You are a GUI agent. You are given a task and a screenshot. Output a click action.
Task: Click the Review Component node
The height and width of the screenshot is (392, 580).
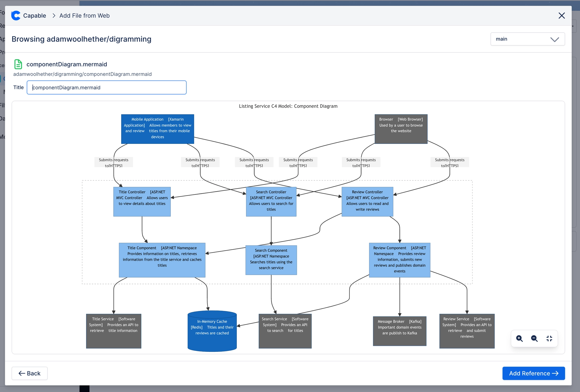pos(400,260)
